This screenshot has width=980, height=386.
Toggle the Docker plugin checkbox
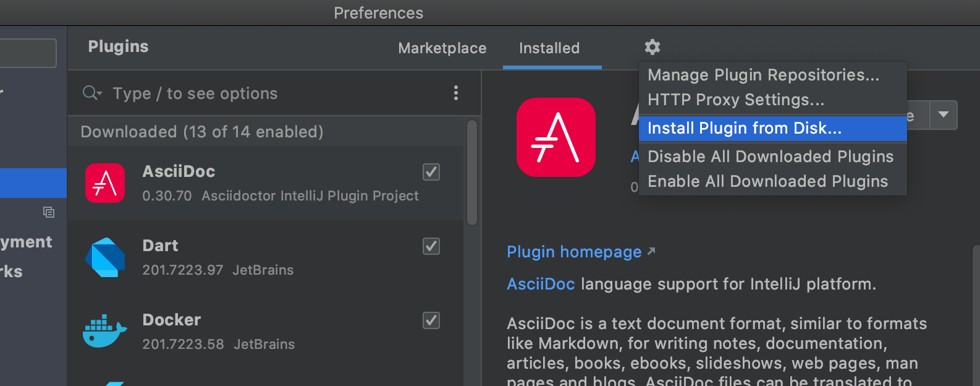431,320
